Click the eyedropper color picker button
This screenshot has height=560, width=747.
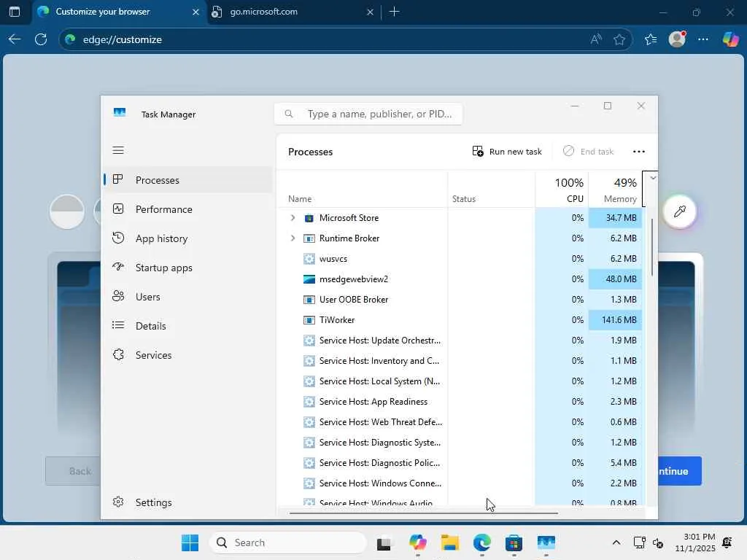coord(679,211)
